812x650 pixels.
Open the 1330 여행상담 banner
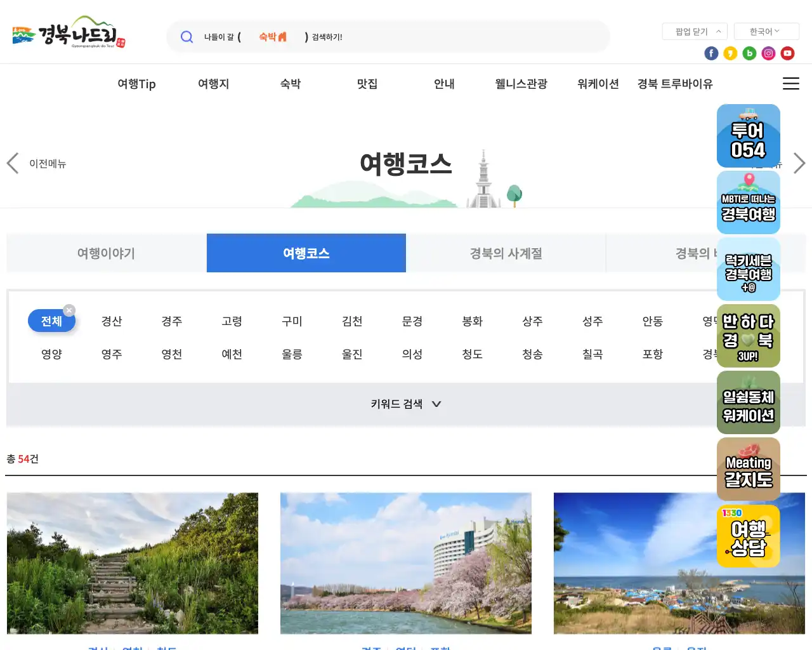pos(749,536)
